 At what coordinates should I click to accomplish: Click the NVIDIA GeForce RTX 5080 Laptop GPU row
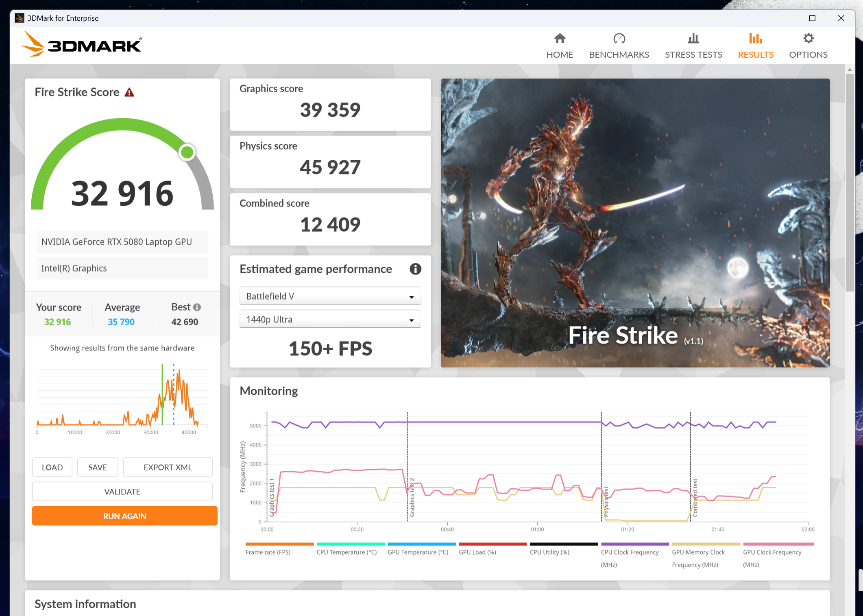pyautogui.click(x=122, y=242)
